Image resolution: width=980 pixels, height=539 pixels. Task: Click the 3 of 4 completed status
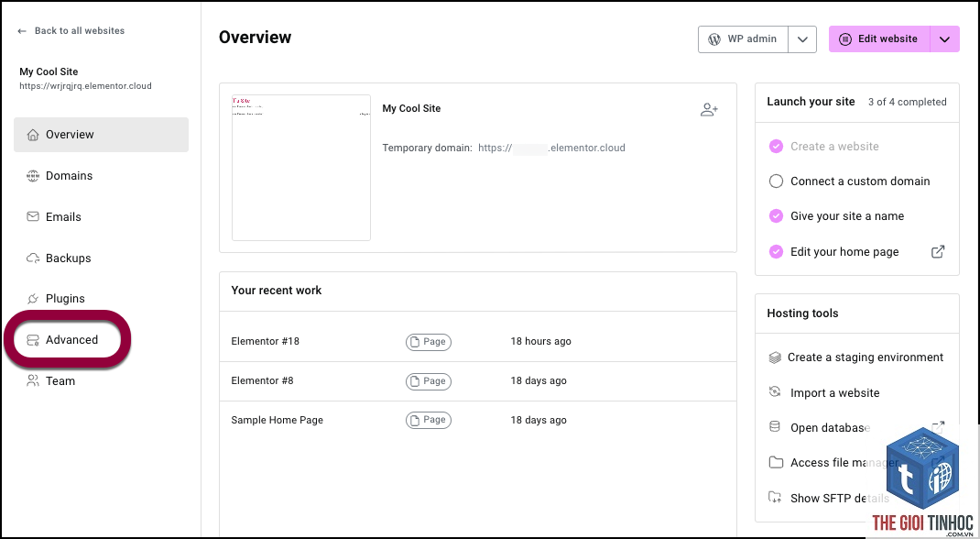point(907,102)
